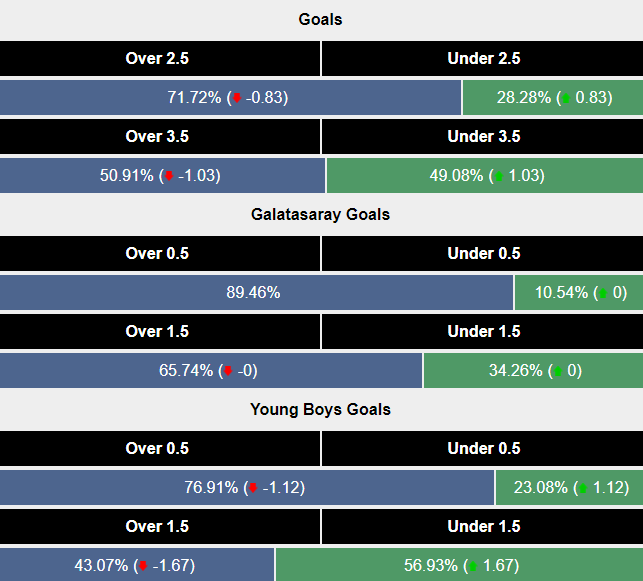Viewport: 643px width, 581px height.
Task: Click the blue 89.46% probability bar
Action: [x=256, y=293]
